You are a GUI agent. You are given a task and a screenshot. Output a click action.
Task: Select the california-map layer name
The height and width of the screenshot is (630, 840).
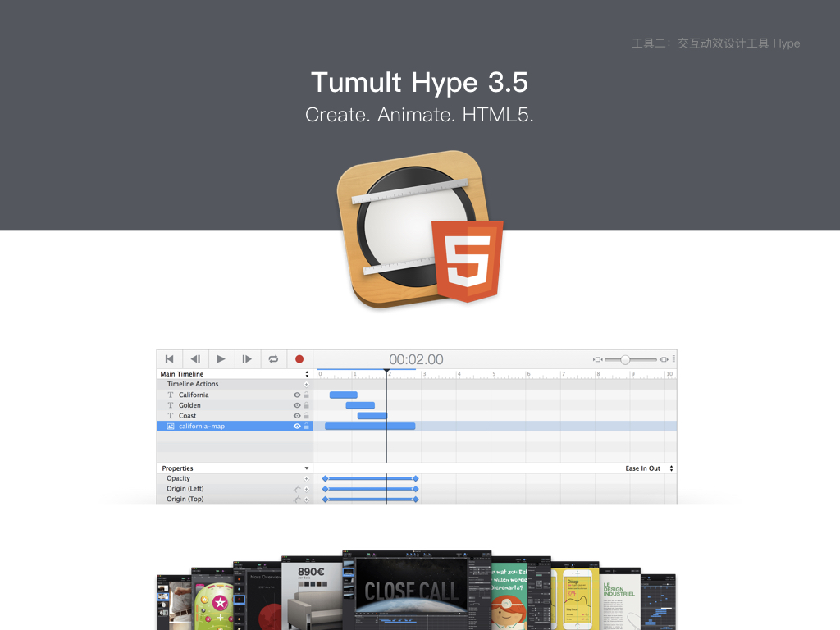tap(202, 427)
